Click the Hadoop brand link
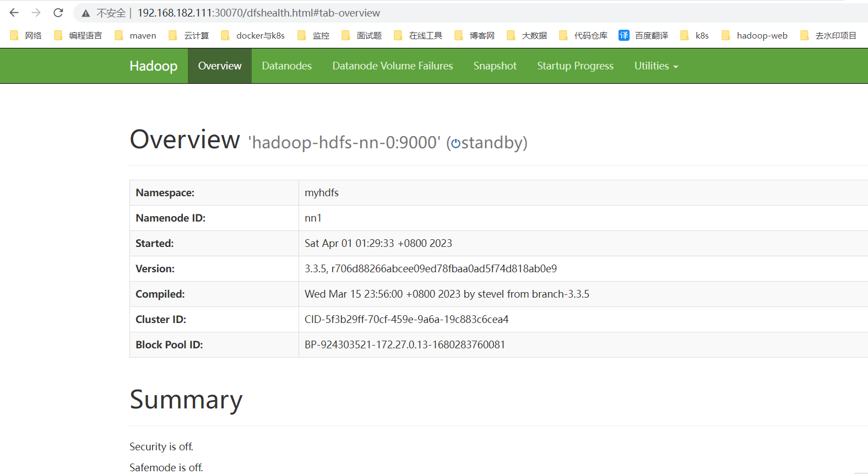868x474 pixels. coord(153,66)
